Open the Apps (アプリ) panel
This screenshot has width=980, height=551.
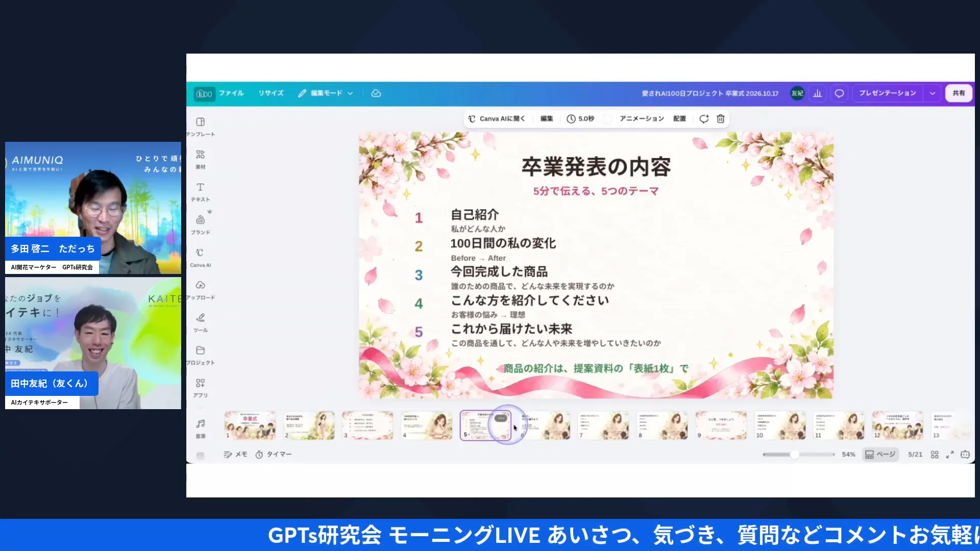click(x=200, y=388)
